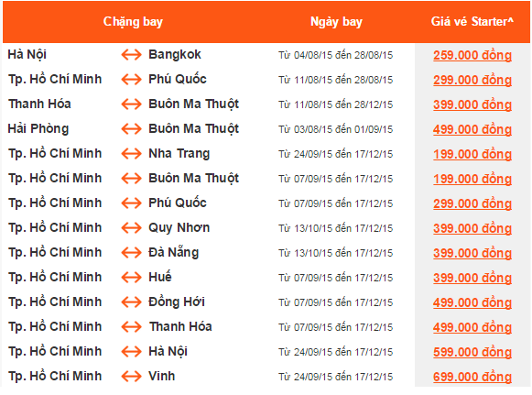Click the arrow icon next to Huế
This screenshot has width=532, height=395.
tap(131, 278)
